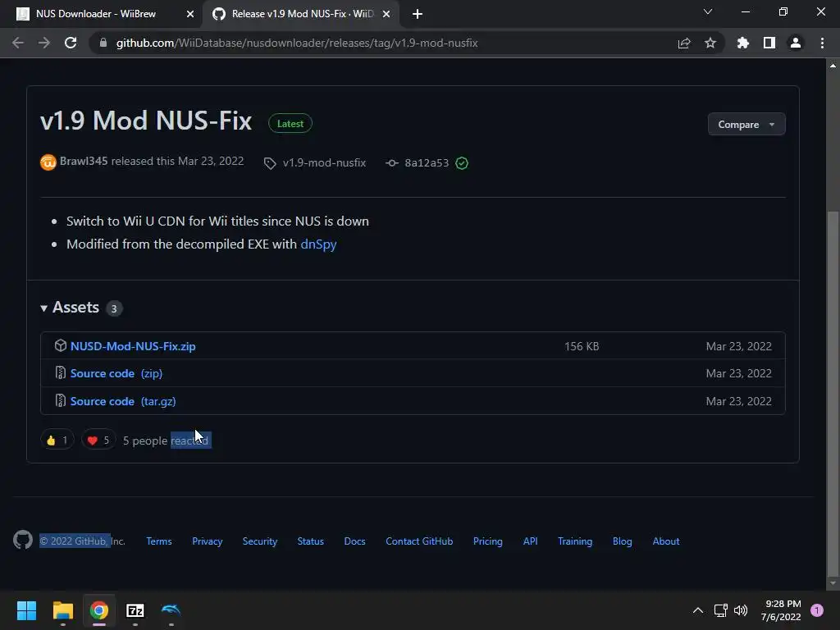Open the dnSpy link
Image resolution: width=840 pixels, height=630 pixels.
(318, 244)
